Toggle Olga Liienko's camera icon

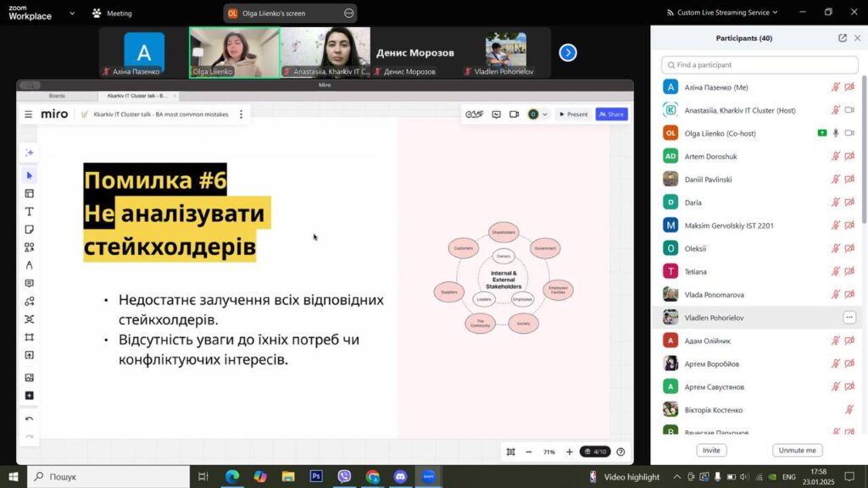pos(849,133)
